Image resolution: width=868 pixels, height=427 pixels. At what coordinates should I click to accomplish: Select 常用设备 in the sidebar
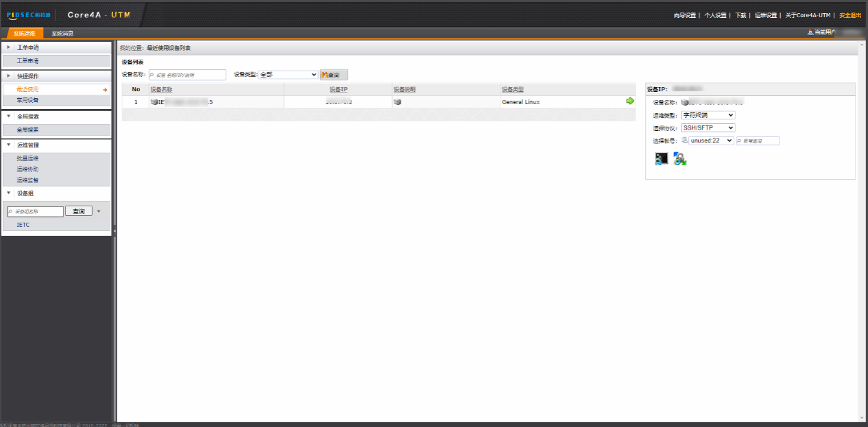tap(27, 100)
